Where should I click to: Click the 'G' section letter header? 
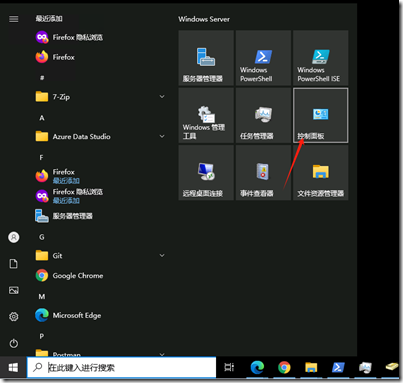point(42,237)
